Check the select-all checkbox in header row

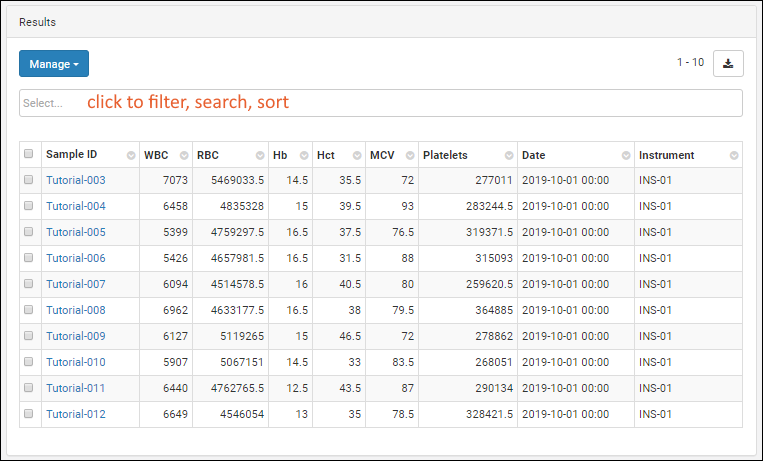click(29, 155)
